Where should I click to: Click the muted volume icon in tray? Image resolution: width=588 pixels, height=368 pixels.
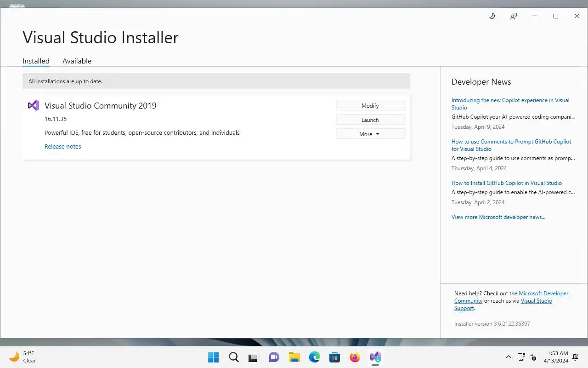pos(533,357)
